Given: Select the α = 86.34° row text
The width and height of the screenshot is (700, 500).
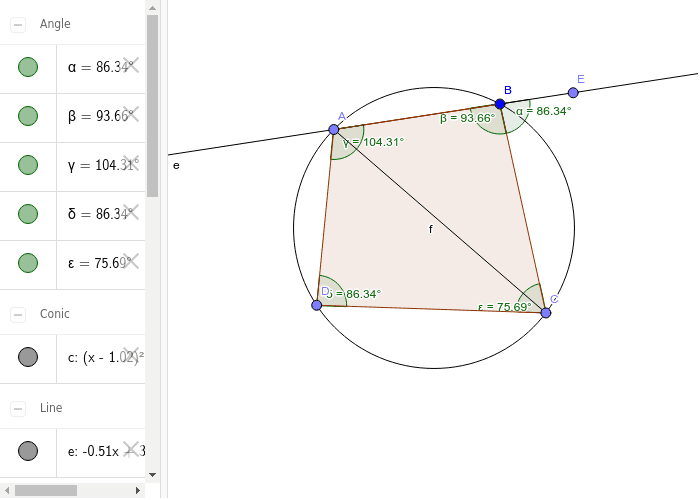Looking at the screenshot, I should [x=100, y=67].
